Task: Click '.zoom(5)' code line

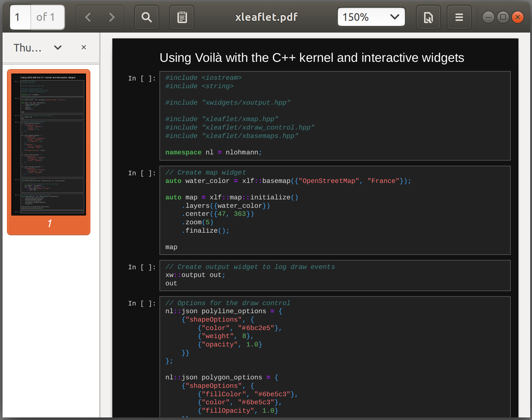Action: [x=198, y=222]
